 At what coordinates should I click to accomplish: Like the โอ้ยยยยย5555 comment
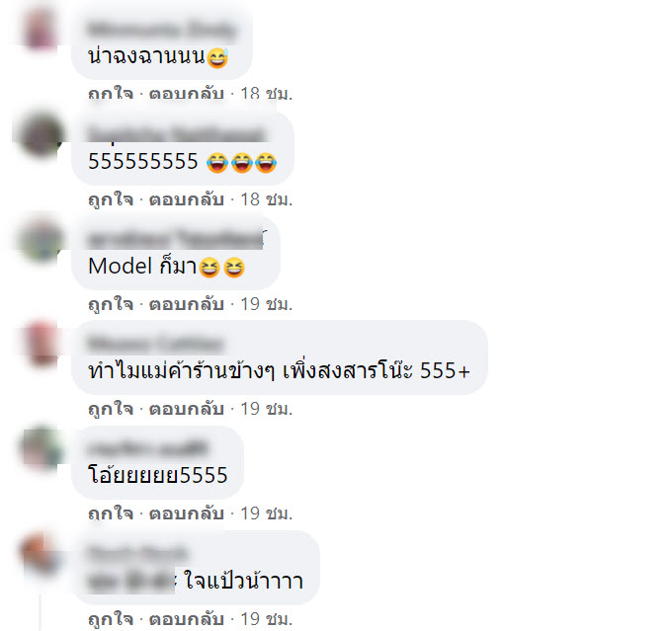coord(111,513)
